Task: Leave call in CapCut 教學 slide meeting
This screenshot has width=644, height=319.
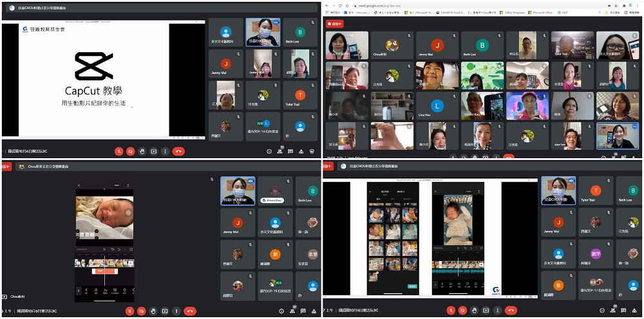Action: (178, 151)
